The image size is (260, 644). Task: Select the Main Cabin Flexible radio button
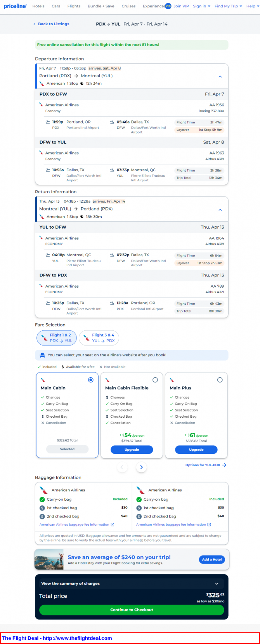pos(155,380)
